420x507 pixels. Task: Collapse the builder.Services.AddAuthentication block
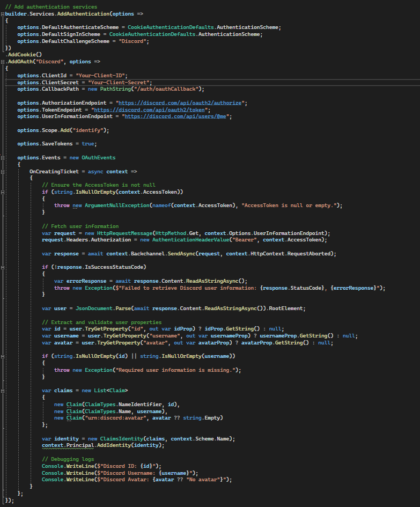pos(3,14)
